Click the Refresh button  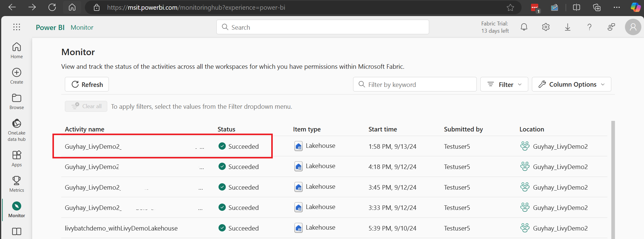[x=87, y=85]
